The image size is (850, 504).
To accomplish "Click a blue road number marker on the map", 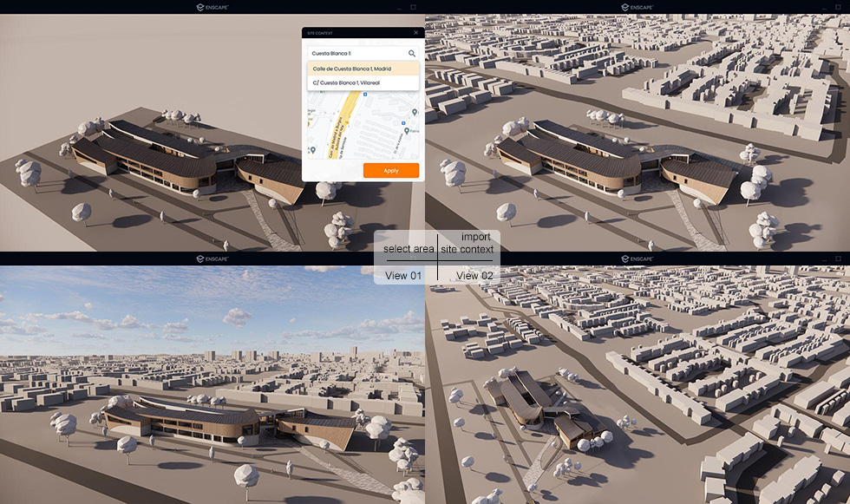I will 365,95.
